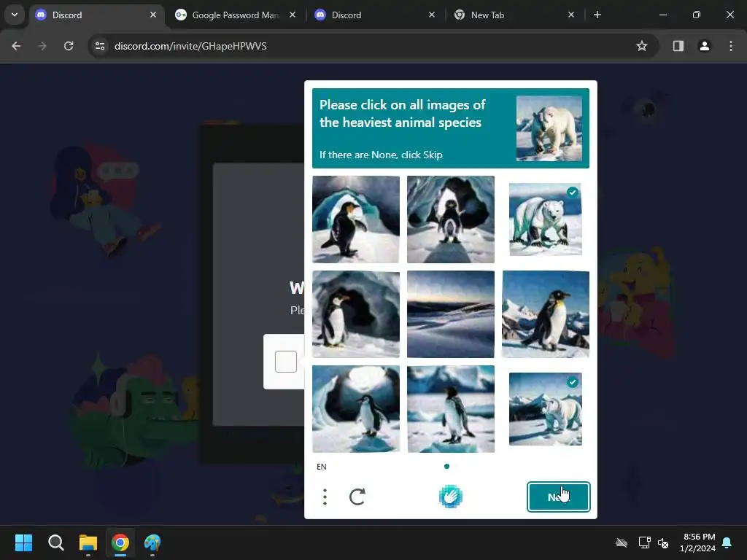View site information icon in address bar
Image resolution: width=747 pixels, height=560 pixels.
(100, 46)
